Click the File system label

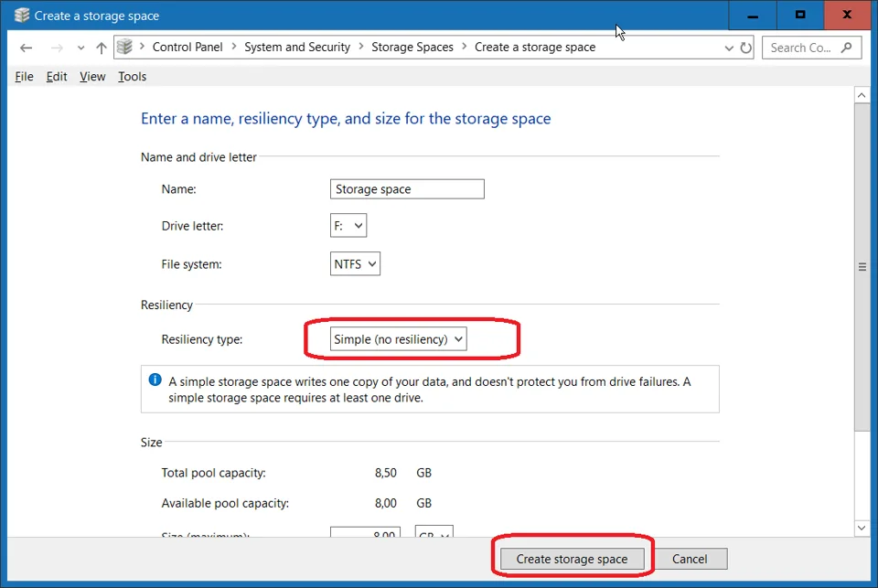pos(191,264)
